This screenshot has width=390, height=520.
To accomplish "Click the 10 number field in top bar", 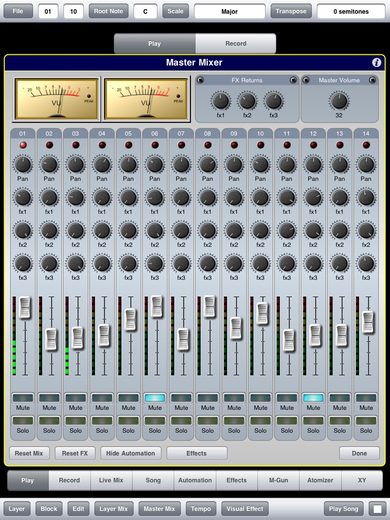I will pyautogui.click(x=74, y=11).
